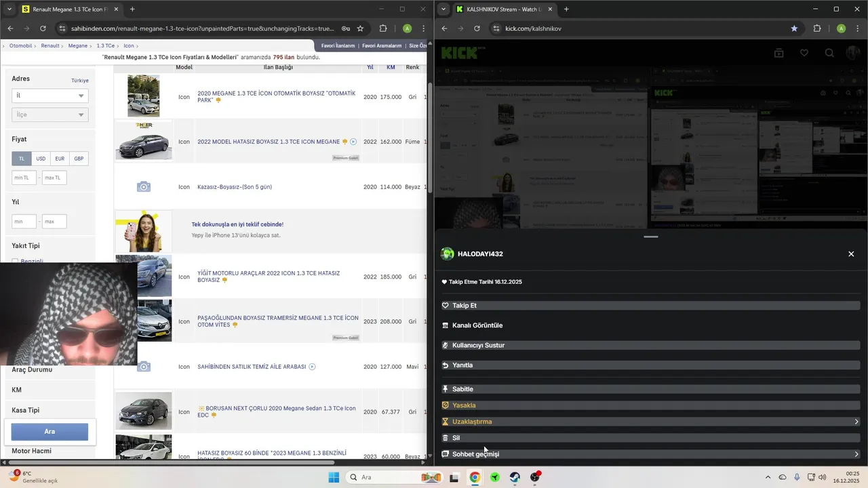Sort listings by the KM column header
868x488 pixels.
[x=391, y=68]
